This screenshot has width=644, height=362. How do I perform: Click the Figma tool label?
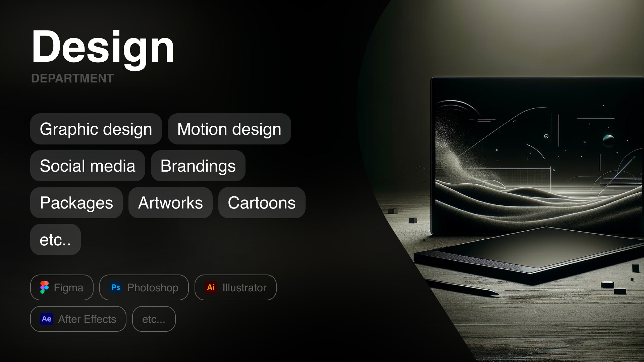tap(68, 288)
